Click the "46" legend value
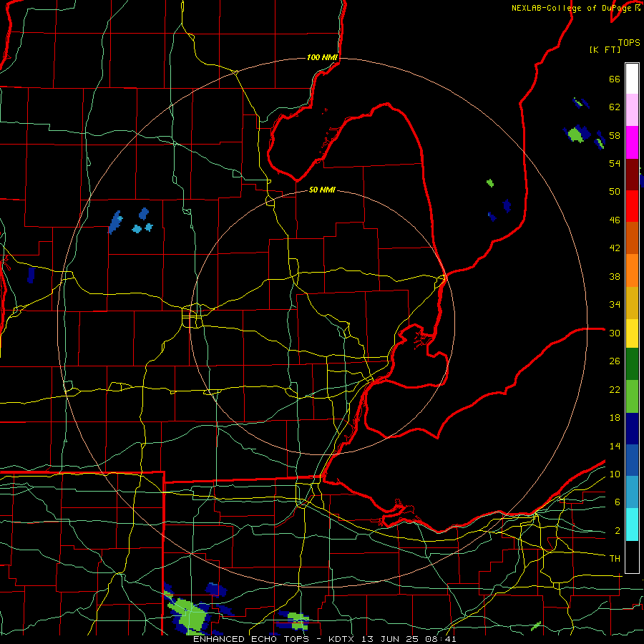Viewport: 644px width, 644px height. (x=615, y=220)
